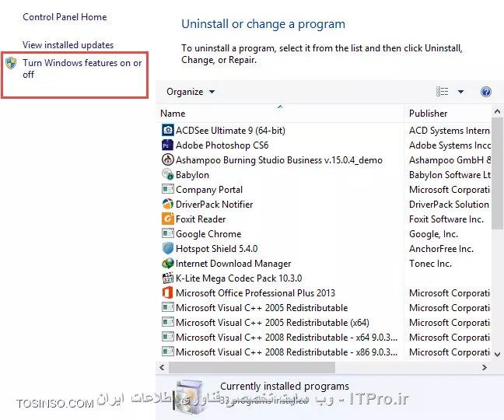Click the Ashampoo Burning Studio icon

coord(167,159)
